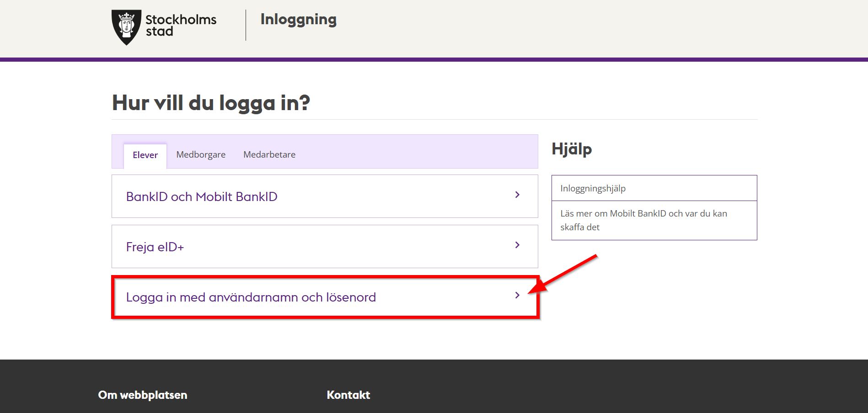
Task: Click the Stockholms stad wordmark text
Action: (181, 26)
